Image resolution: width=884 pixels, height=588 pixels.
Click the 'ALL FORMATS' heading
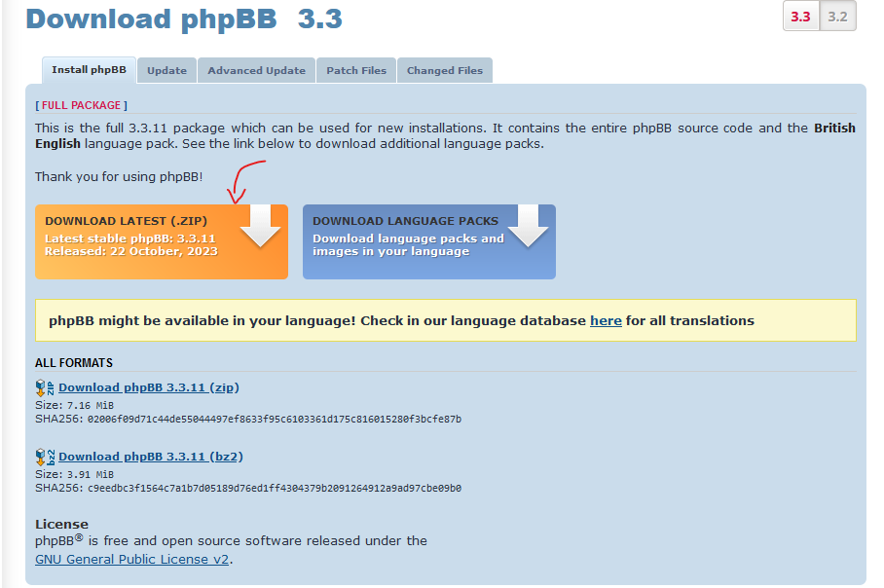74,363
